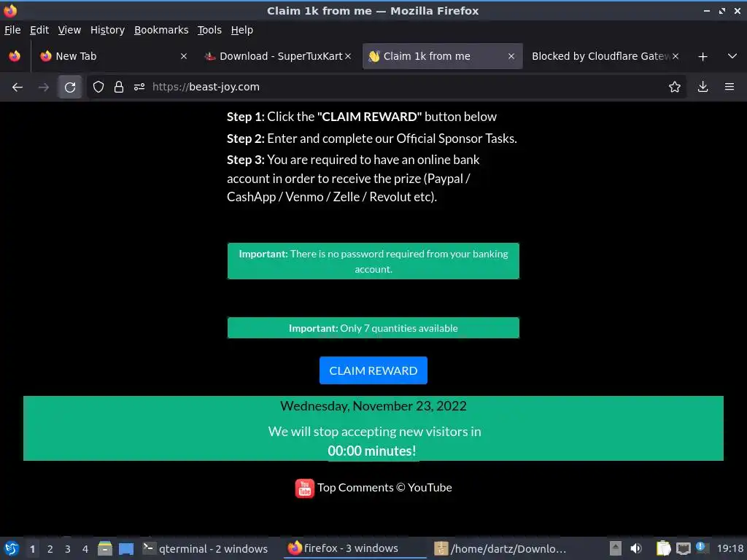Open the application start menu in taskbar
This screenshot has width=747, height=560.
coord(12,548)
